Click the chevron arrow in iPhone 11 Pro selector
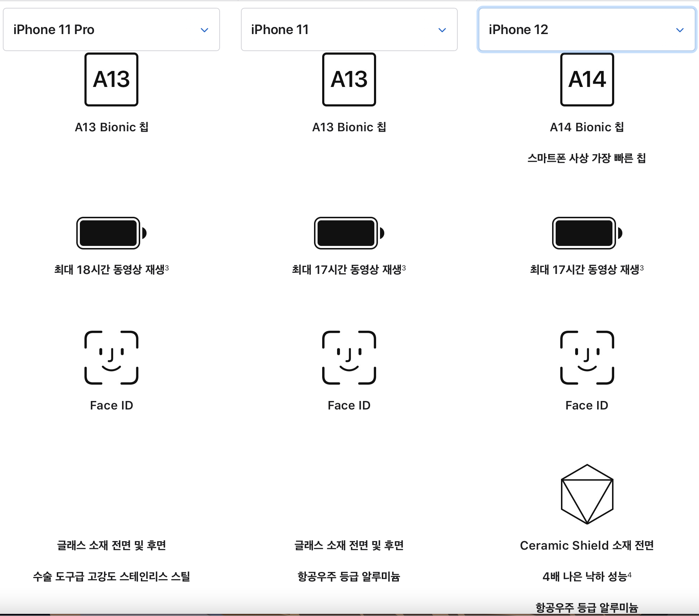699x616 pixels. [204, 30]
